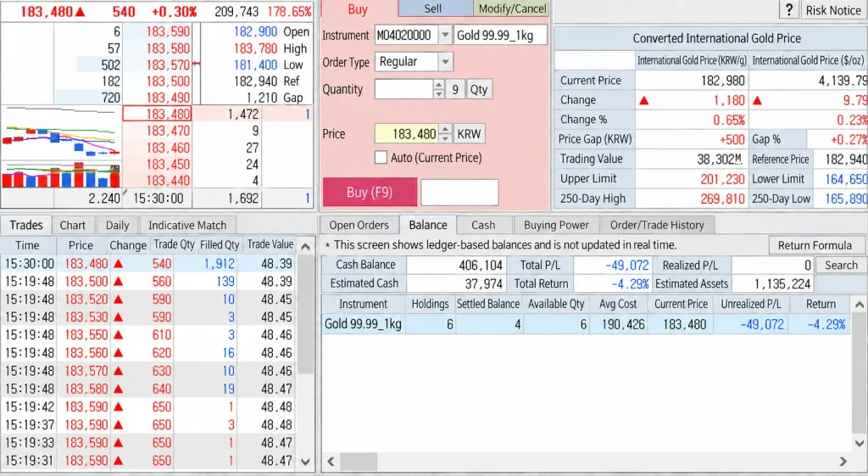Click the Qty button
The width and height of the screenshot is (868, 476).
479,89
